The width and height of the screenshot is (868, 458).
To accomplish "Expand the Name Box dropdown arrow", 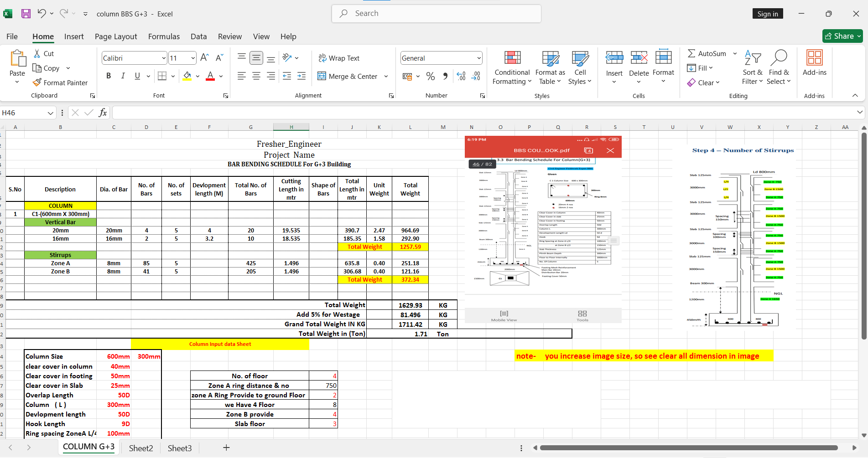I will click(x=50, y=113).
